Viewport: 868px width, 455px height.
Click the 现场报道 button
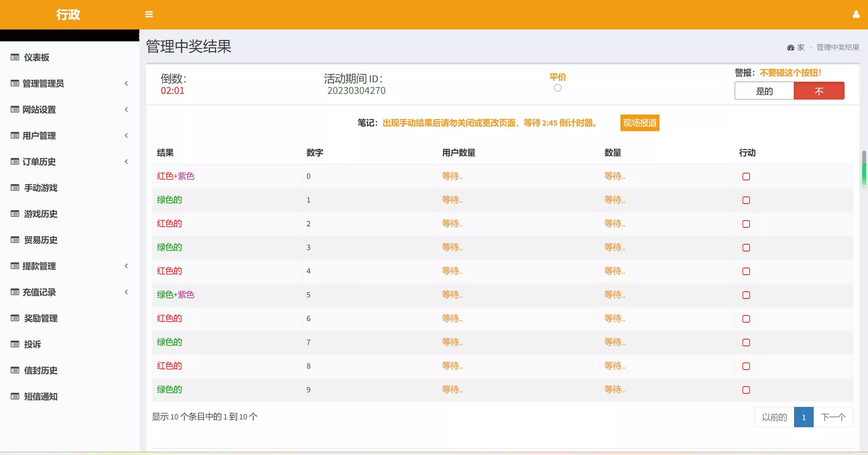click(x=639, y=123)
